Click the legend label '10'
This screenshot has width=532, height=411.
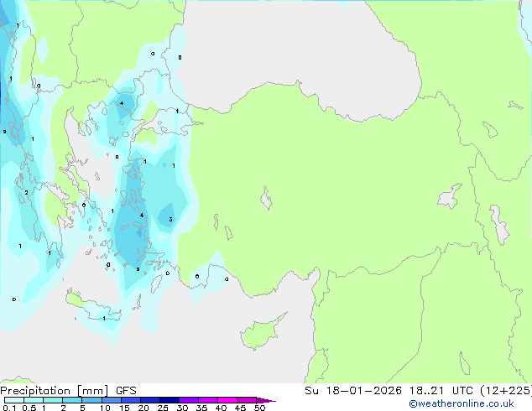coord(105,408)
